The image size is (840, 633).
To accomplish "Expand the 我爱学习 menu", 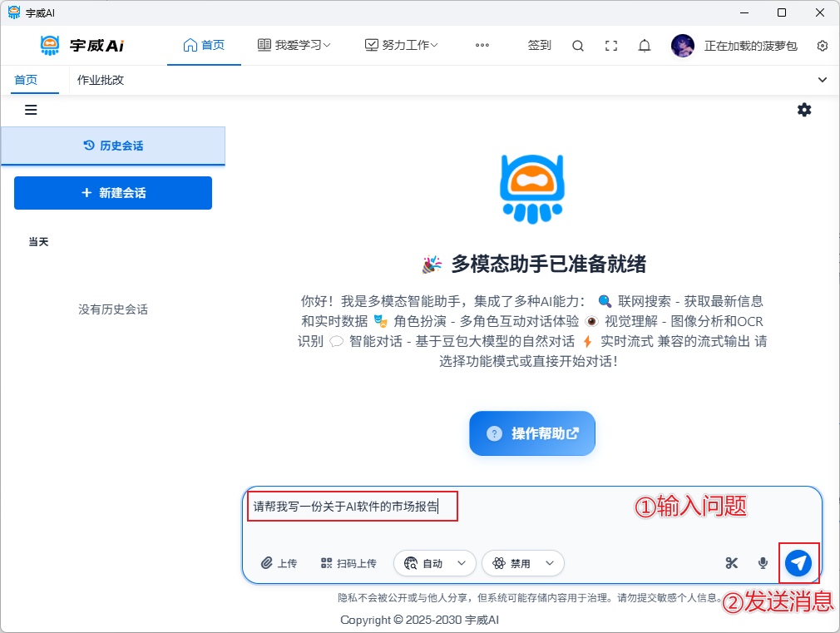I will (294, 45).
